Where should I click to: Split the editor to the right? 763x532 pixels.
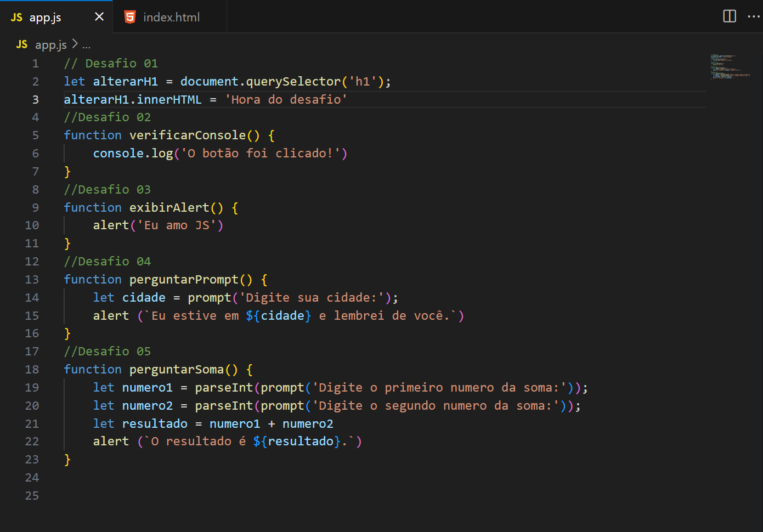tap(730, 16)
